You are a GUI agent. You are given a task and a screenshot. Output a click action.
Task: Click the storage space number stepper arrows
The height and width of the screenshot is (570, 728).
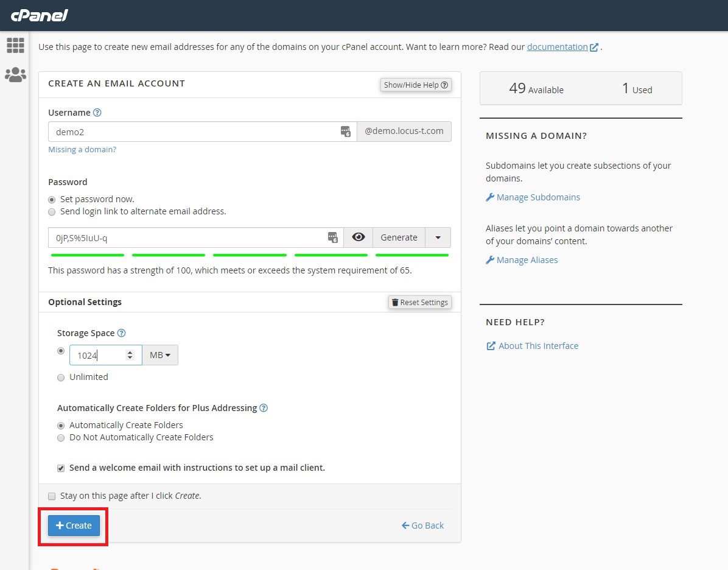[x=130, y=355]
